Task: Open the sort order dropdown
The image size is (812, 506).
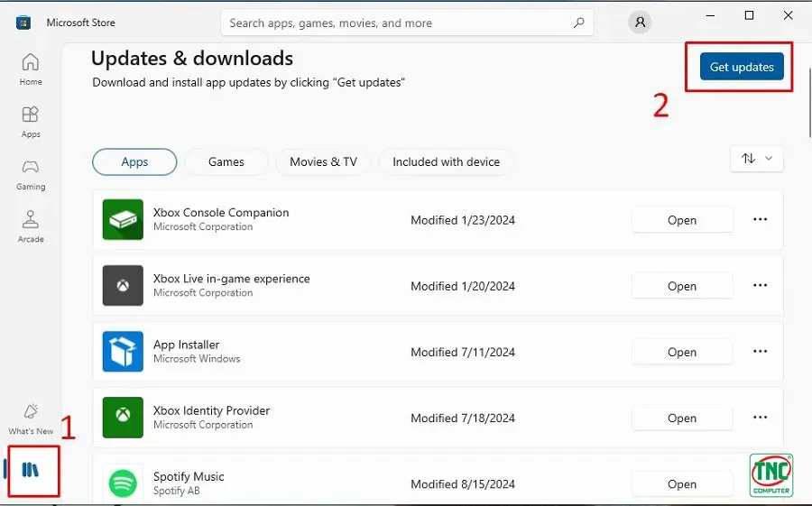Action: point(757,159)
